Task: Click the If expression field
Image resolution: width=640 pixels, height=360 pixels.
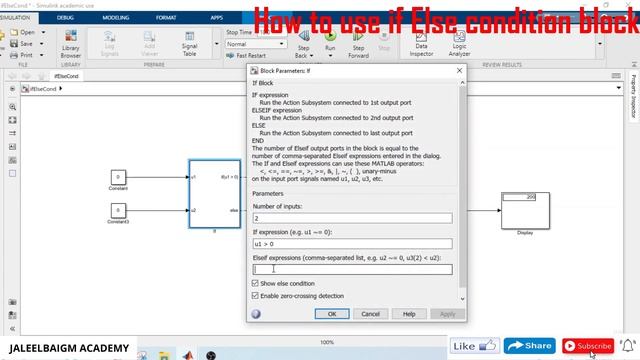Action: [352, 244]
